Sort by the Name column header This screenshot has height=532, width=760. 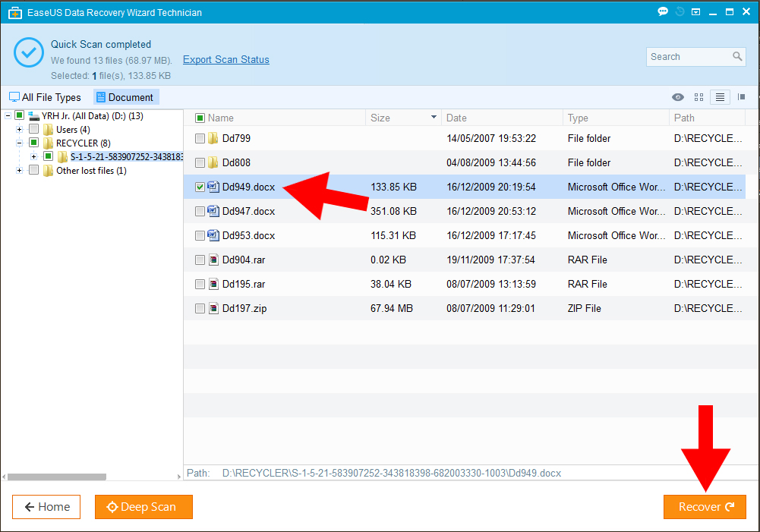coord(220,118)
